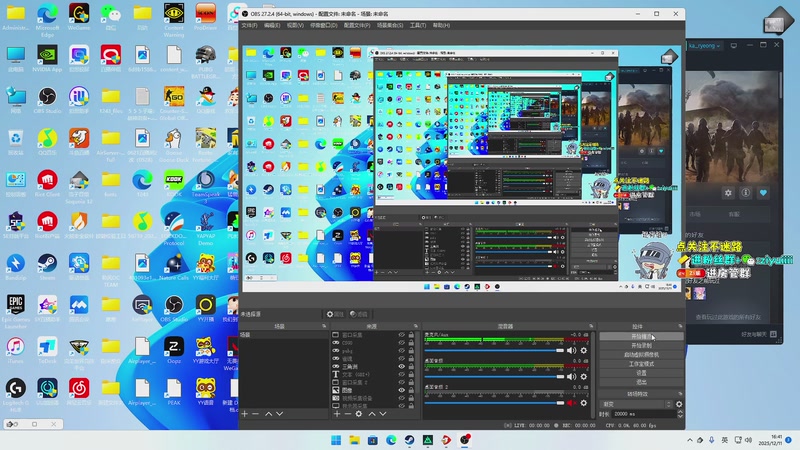Click the 时长 duration input field

tap(643, 414)
